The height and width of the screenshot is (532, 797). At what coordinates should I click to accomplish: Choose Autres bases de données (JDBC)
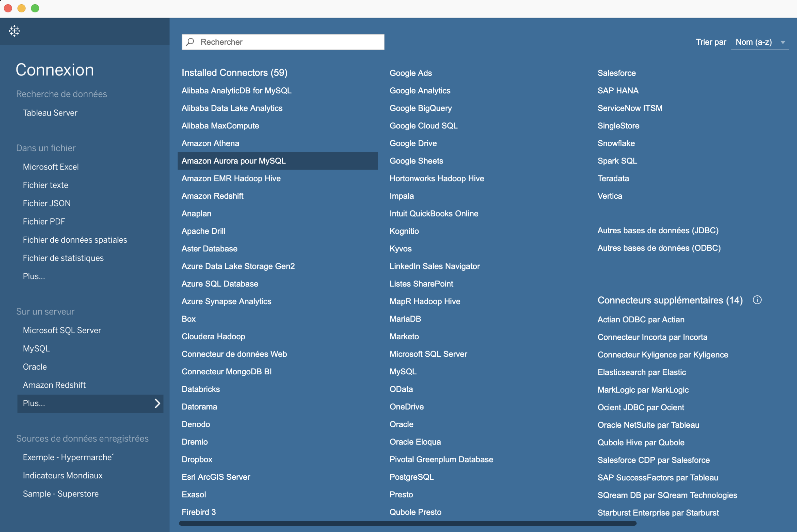point(658,231)
